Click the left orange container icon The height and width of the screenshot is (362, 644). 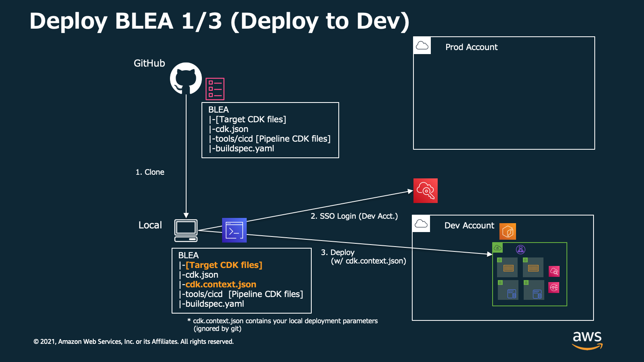[508, 268]
